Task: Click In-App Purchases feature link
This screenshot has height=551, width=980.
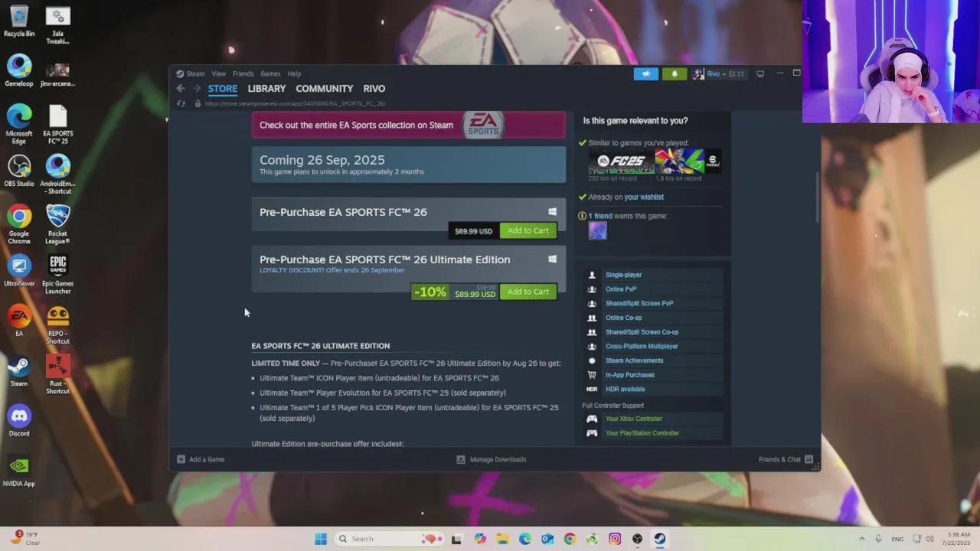Action: 630,375
